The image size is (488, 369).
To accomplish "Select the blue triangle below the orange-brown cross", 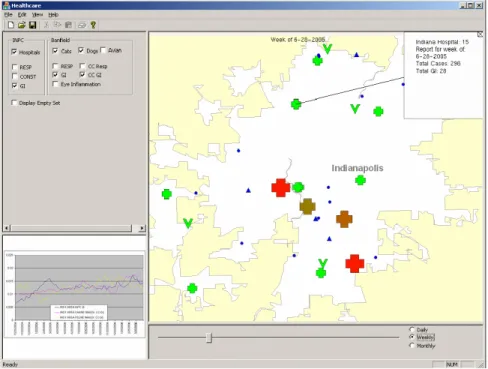I will pyautogui.click(x=329, y=239).
